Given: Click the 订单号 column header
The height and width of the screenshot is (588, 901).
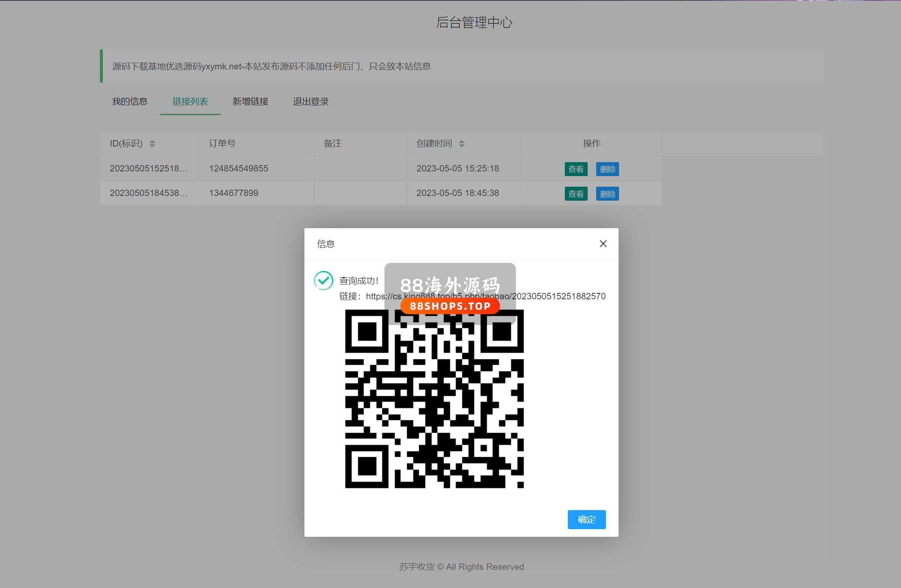Looking at the screenshot, I should (x=222, y=144).
